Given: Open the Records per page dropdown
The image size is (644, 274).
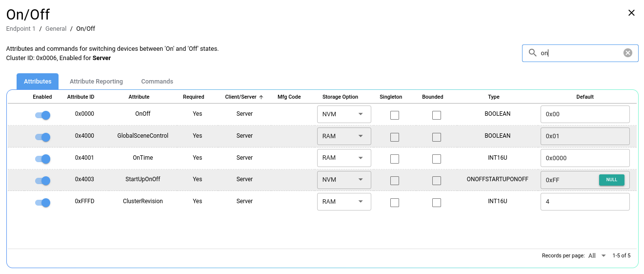Looking at the screenshot, I should click(x=597, y=256).
